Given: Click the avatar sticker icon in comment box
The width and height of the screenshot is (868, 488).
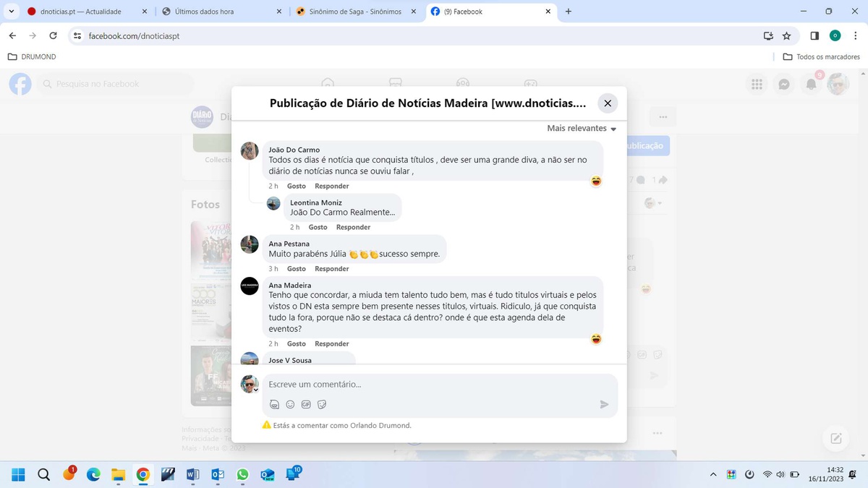Looking at the screenshot, I should point(274,405).
